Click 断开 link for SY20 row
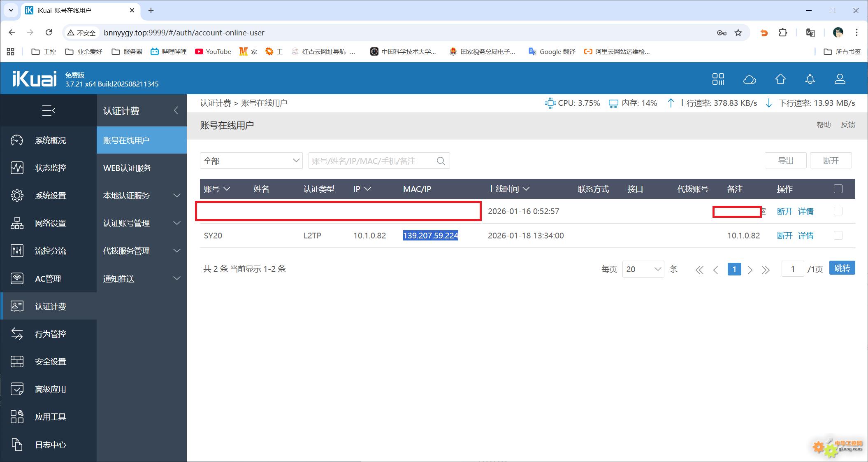 [784, 236]
